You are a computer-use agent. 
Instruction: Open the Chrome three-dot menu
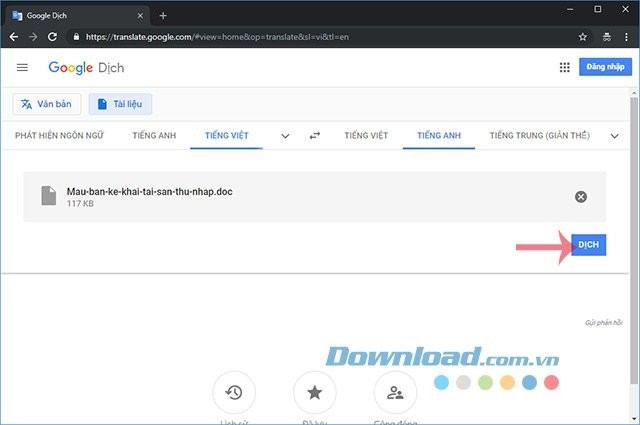tap(626, 37)
